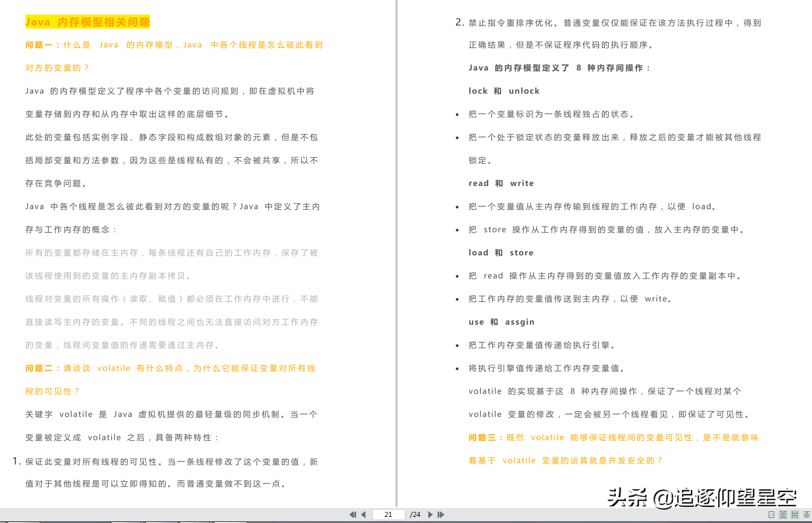Click the orange 问题一 heading

tap(174, 56)
